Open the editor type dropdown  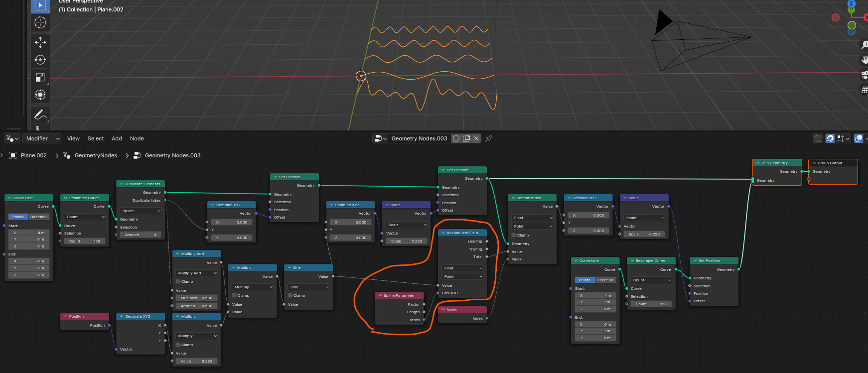tap(12, 138)
